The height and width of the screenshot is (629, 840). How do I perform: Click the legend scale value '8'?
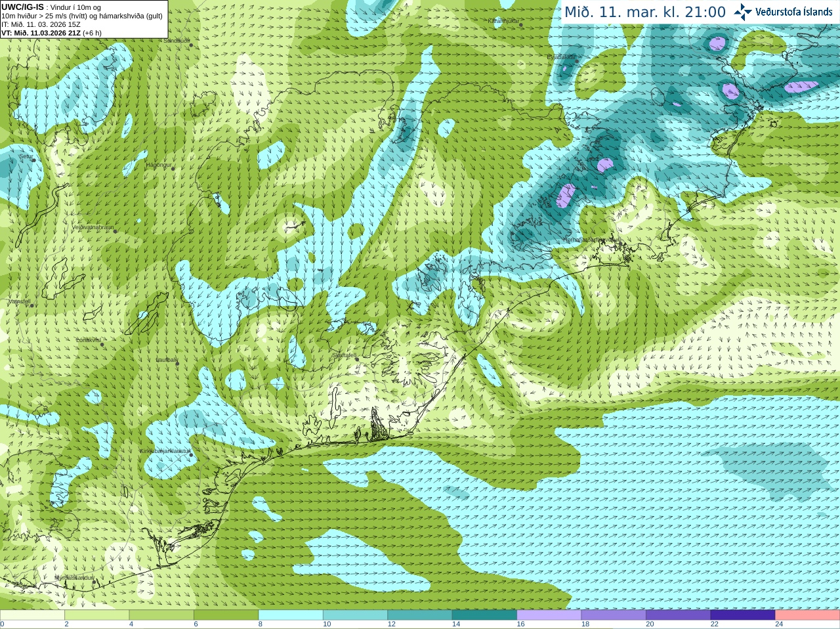(x=261, y=624)
